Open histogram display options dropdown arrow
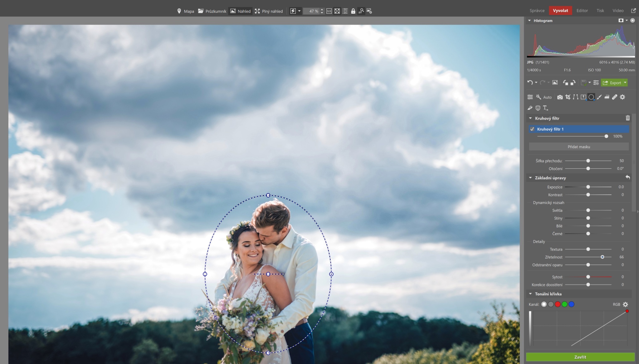The width and height of the screenshot is (639, 364). click(627, 20)
